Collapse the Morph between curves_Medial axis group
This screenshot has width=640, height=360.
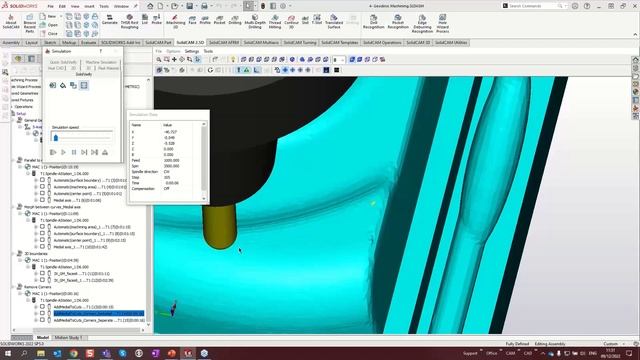(x=13, y=207)
